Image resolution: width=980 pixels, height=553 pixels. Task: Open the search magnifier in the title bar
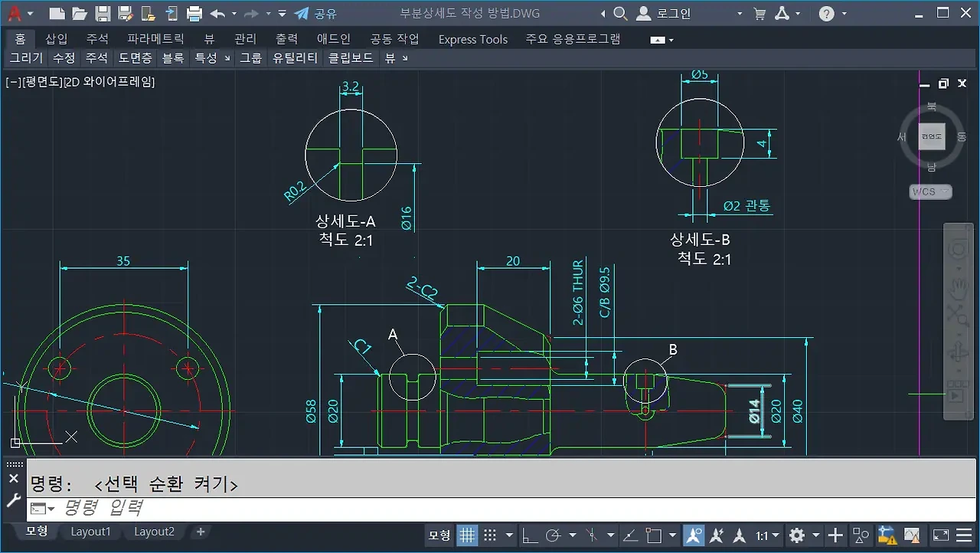621,13
